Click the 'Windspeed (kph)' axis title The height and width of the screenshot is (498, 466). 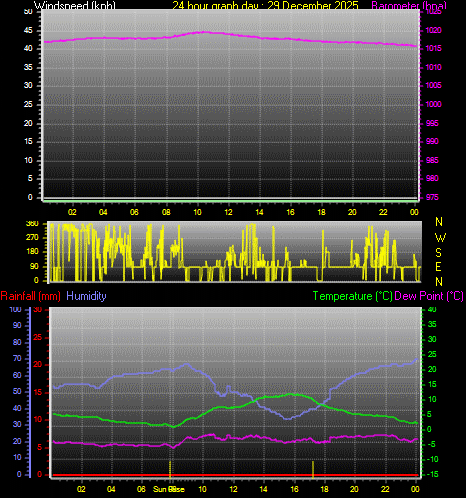(x=75, y=5)
